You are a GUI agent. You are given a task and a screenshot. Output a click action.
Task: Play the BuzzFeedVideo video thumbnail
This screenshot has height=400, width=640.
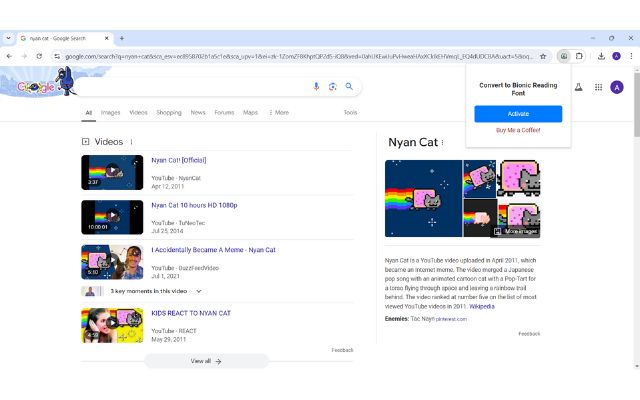112,262
